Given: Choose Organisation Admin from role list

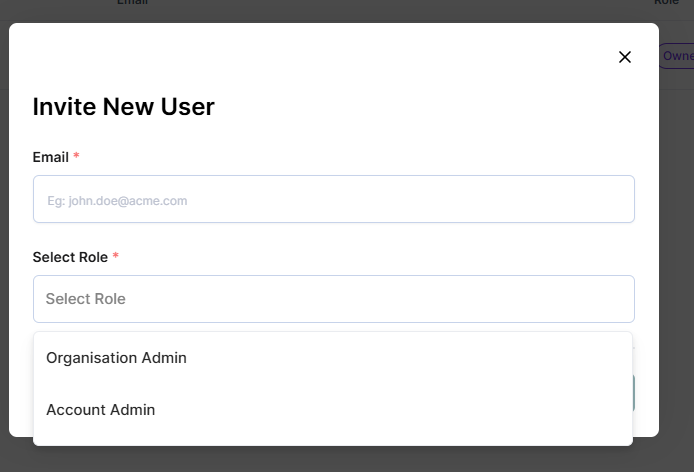Looking at the screenshot, I should coord(116,358).
